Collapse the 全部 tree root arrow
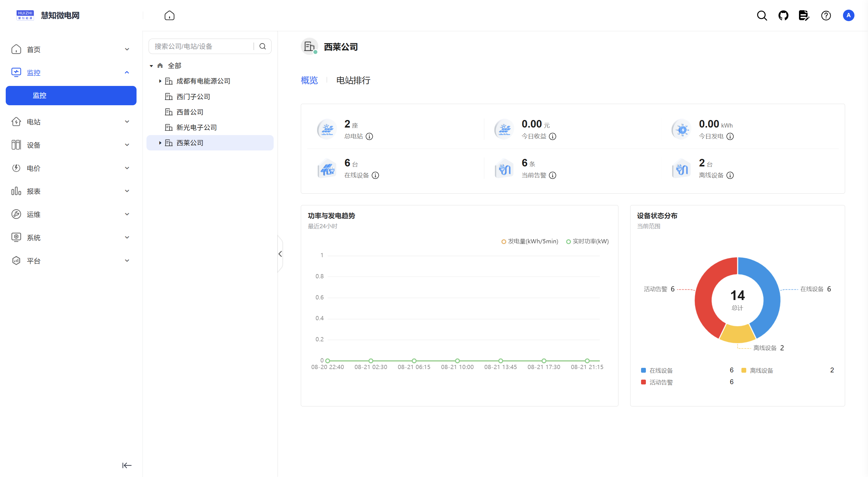The width and height of the screenshot is (868, 477). pos(151,66)
